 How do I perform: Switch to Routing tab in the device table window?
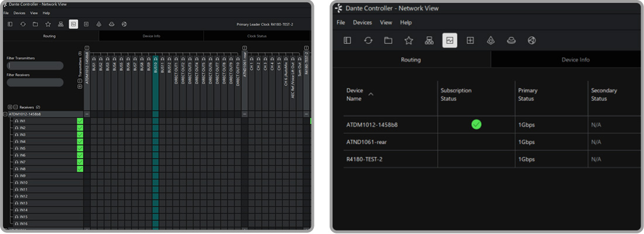(x=411, y=60)
